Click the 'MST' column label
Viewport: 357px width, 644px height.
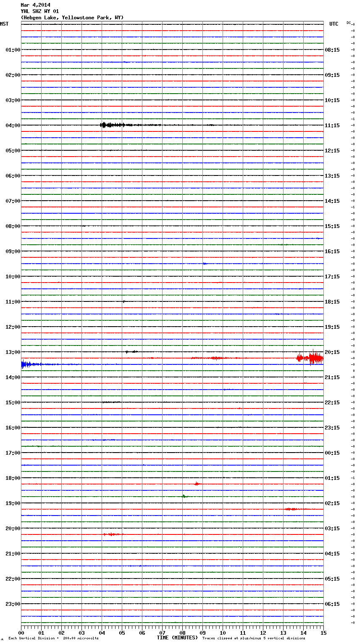[4, 24]
